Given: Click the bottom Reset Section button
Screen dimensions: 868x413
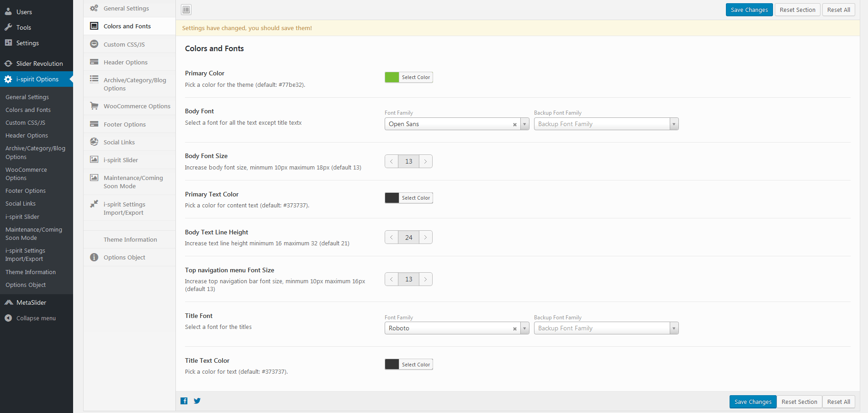Looking at the screenshot, I should [x=799, y=402].
